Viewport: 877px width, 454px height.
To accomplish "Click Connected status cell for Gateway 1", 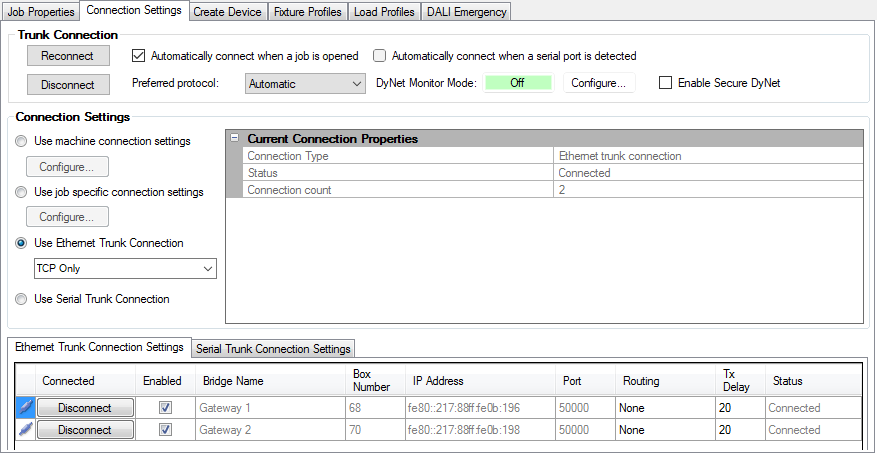I will point(813,408).
